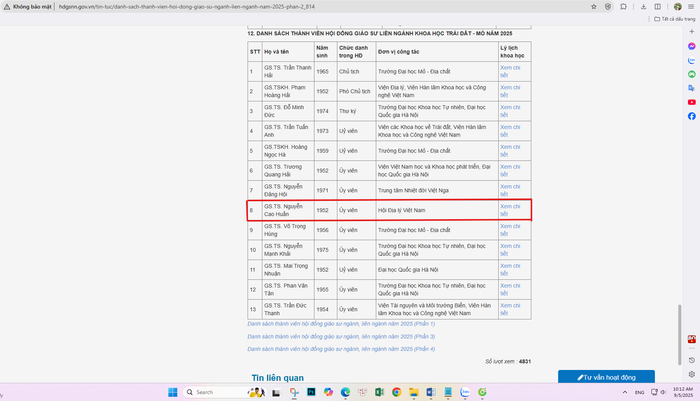This screenshot has height=401, width=700.
Task: Open the member list link 'Phần 4'
Action: (341, 349)
